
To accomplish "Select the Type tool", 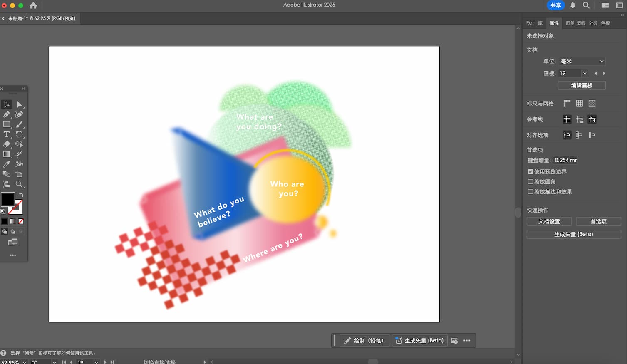I will tap(7, 134).
